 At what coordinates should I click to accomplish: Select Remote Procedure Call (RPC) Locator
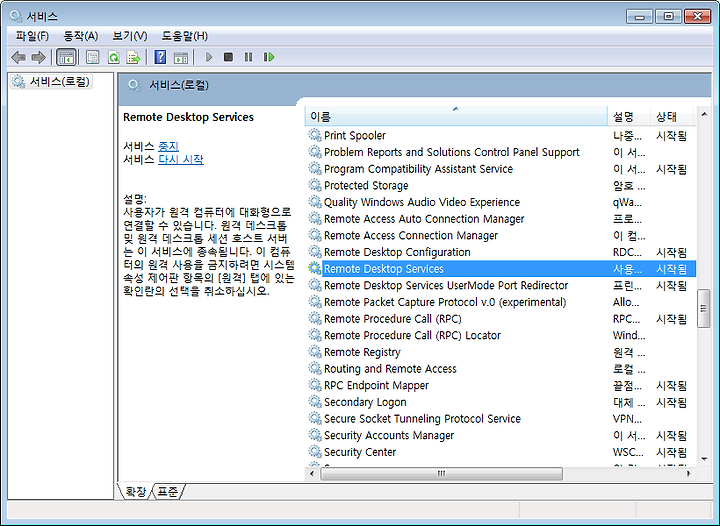pos(501,335)
